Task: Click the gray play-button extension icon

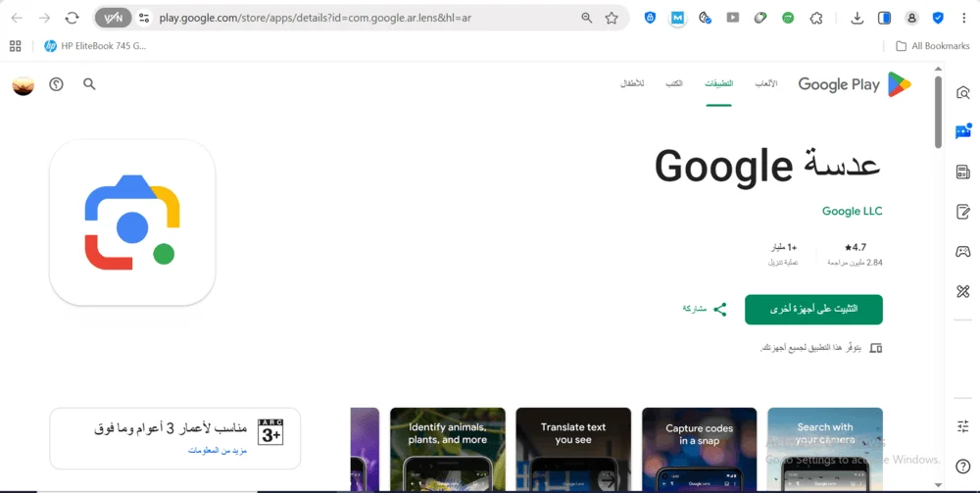Action: click(x=732, y=18)
